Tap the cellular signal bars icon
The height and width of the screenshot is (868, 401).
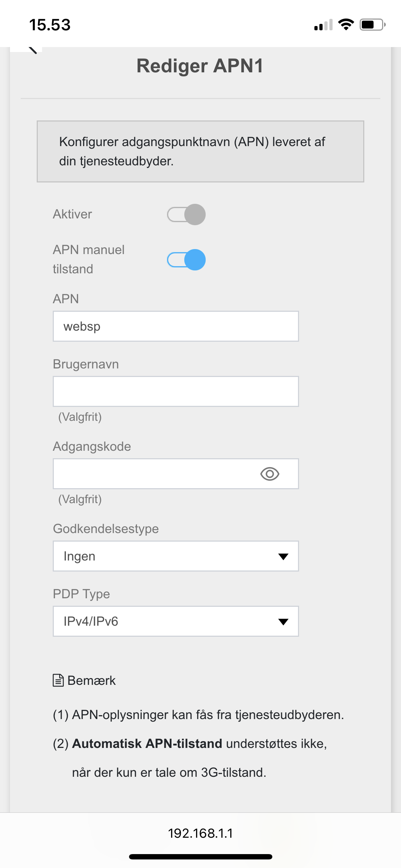(323, 25)
